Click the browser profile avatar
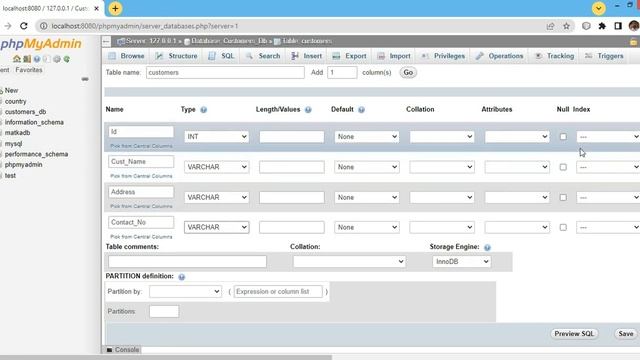Image resolution: width=640 pixels, height=360 pixels. [634, 26]
